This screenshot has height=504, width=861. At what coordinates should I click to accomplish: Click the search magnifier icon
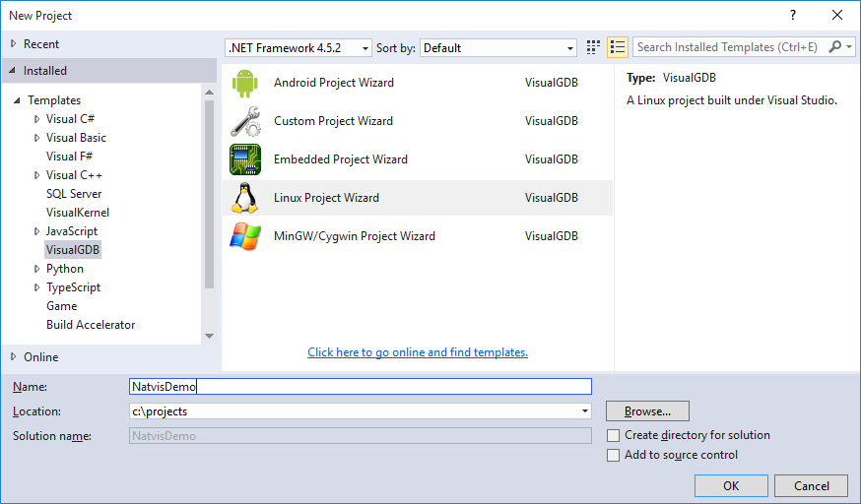[835, 47]
